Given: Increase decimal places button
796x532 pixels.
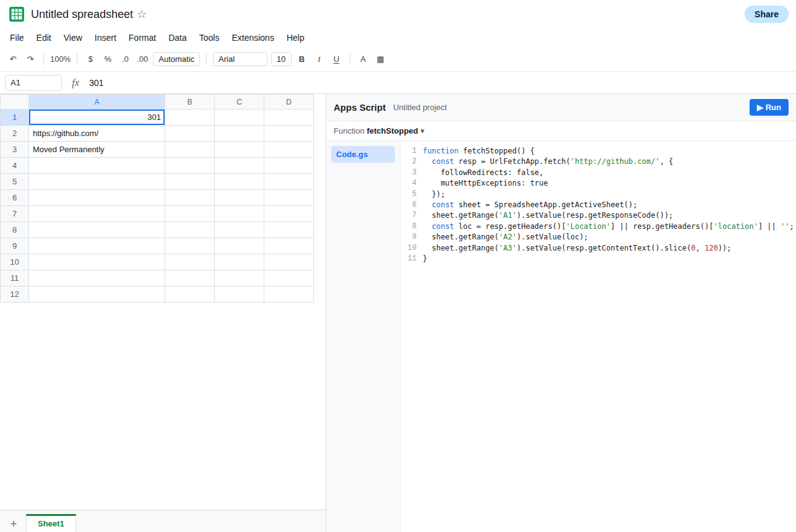Looking at the screenshot, I should pyautogui.click(x=142, y=59).
